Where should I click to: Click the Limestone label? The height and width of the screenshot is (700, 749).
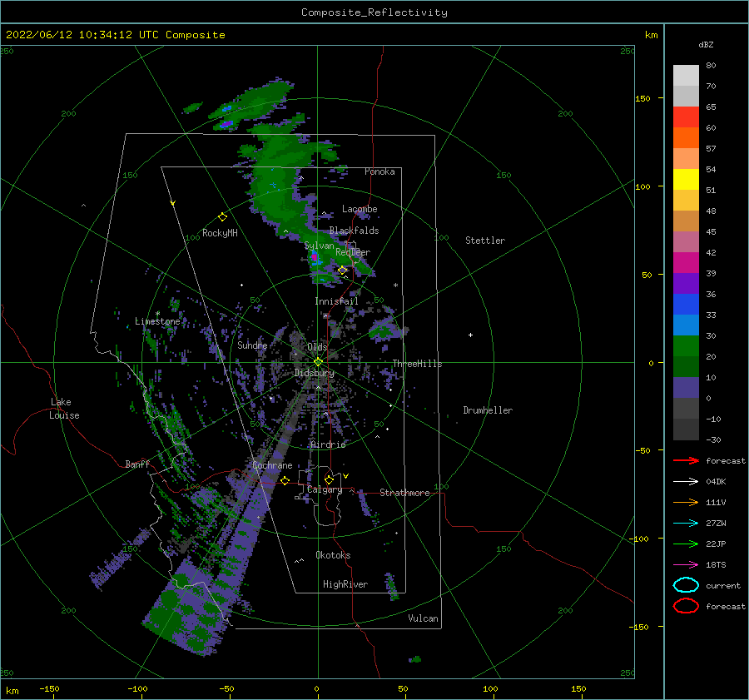click(157, 321)
